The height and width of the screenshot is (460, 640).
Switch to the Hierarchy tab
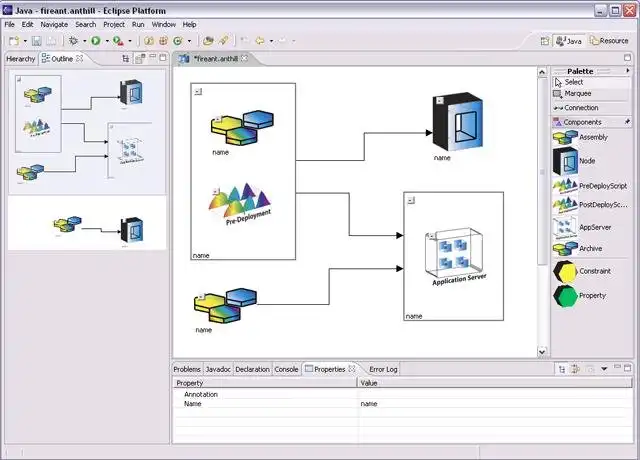[x=20, y=59]
